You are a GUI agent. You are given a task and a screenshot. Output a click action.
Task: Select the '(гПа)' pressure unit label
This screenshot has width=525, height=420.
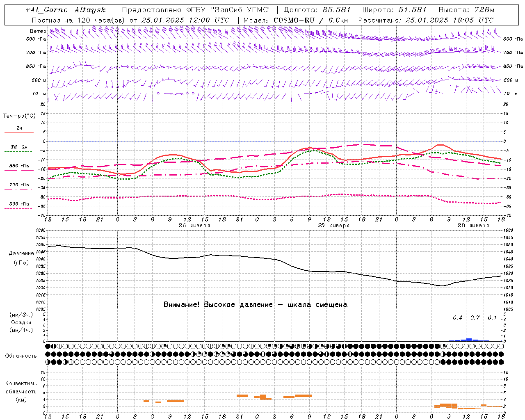pyautogui.click(x=21, y=263)
